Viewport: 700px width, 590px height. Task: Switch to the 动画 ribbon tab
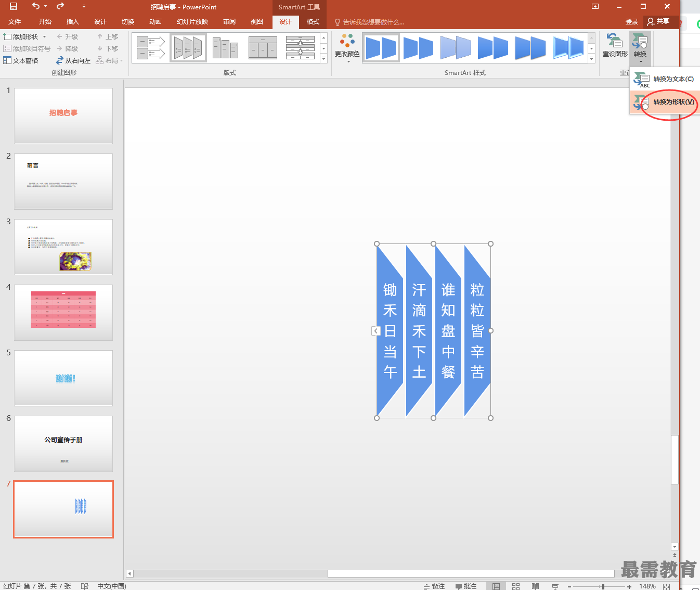[155, 22]
